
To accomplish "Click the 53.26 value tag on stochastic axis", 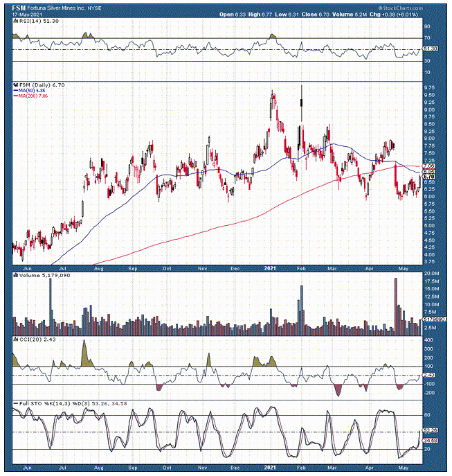I will (430, 430).
